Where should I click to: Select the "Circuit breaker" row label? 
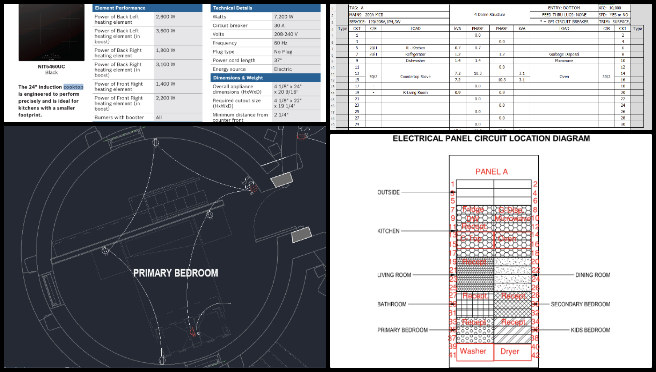230,26
